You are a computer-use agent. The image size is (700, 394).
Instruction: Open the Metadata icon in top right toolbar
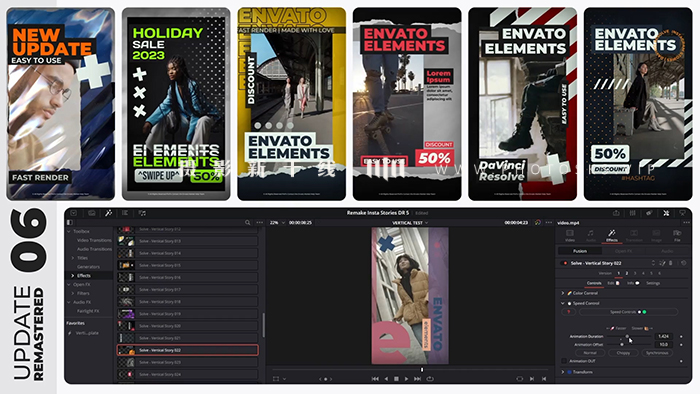pyautogui.click(x=649, y=213)
